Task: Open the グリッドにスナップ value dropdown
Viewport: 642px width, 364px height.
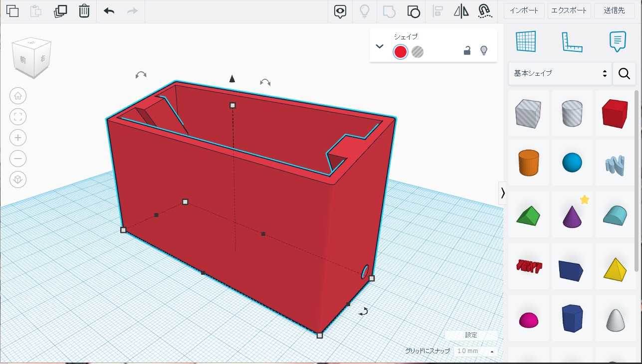Action: click(475, 351)
